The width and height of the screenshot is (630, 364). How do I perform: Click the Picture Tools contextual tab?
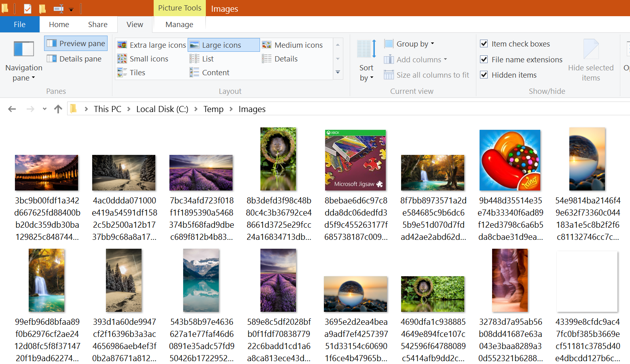click(x=180, y=8)
